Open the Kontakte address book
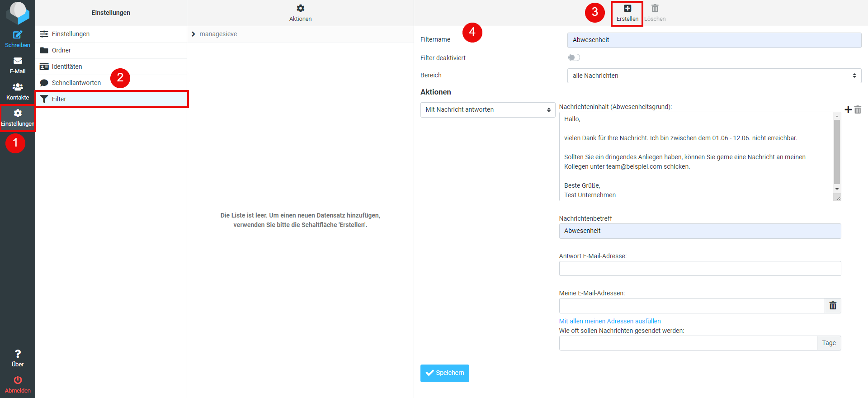The height and width of the screenshot is (398, 868). tap(18, 88)
